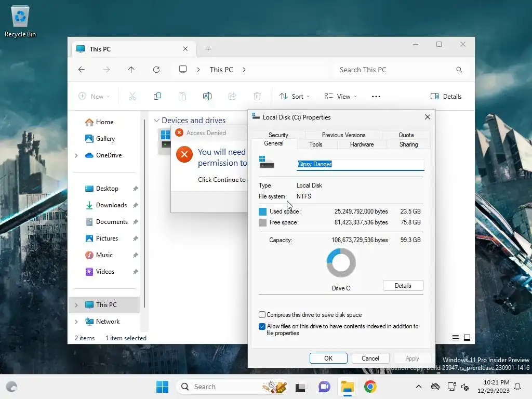Open the Windows Start menu

tap(162, 387)
